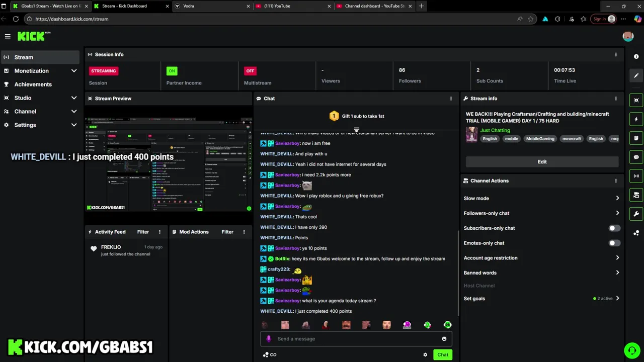Viewport: 644px width, 362px height.
Task: Reload the page with browser refresh button
Action: [x=16, y=19]
